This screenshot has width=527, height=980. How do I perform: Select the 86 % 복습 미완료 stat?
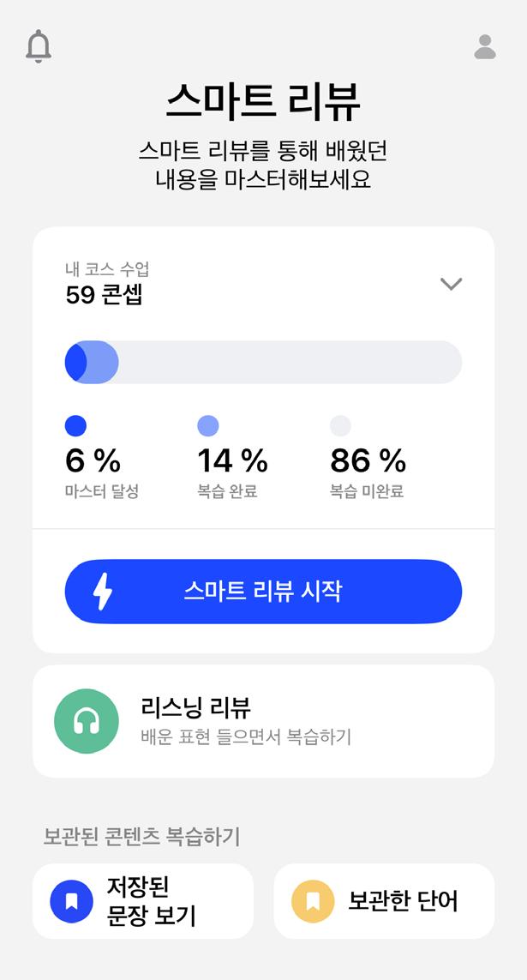tap(368, 461)
